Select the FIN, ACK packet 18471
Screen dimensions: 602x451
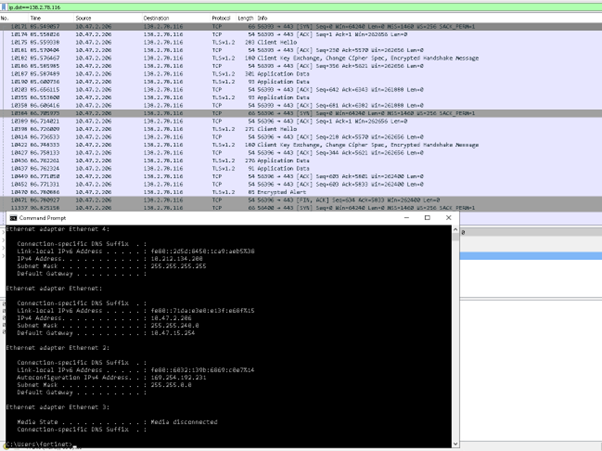200,200
